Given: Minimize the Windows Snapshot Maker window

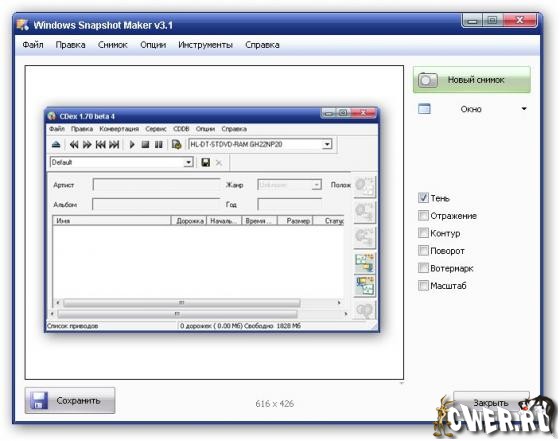Looking at the screenshot, I should (472, 20).
